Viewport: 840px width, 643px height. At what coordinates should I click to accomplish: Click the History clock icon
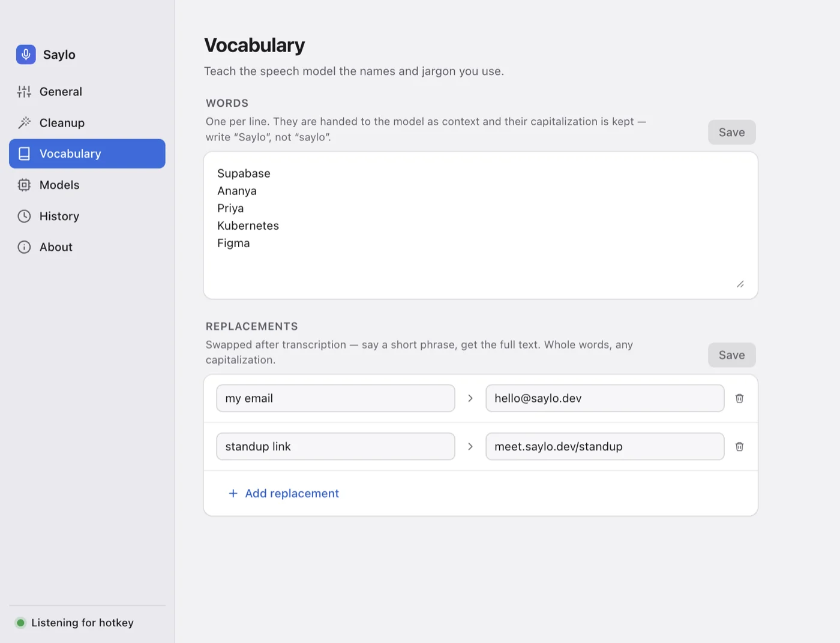tap(24, 216)
